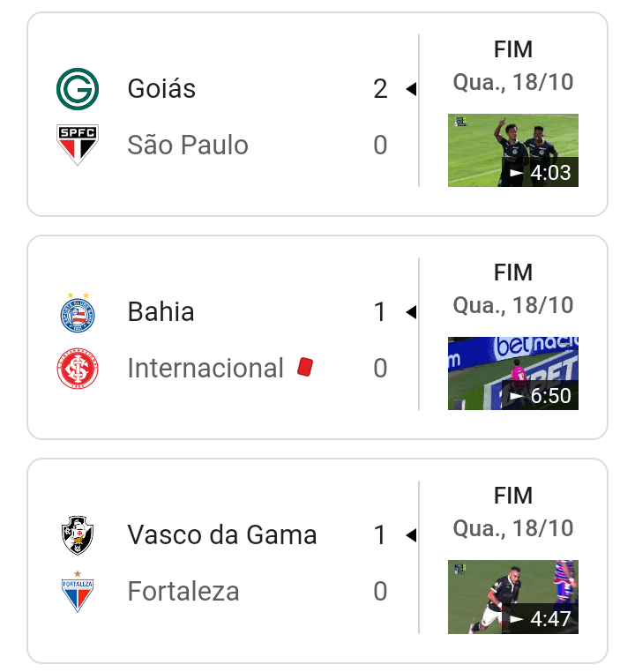
Task: Select the Vasco da Gama name
Action: [x=222, y=535]
